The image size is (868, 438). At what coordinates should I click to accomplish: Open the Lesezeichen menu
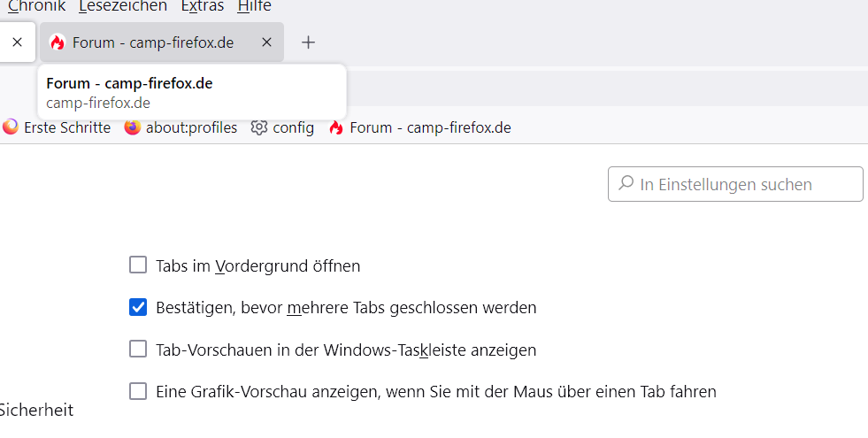(x=123, y=6)
